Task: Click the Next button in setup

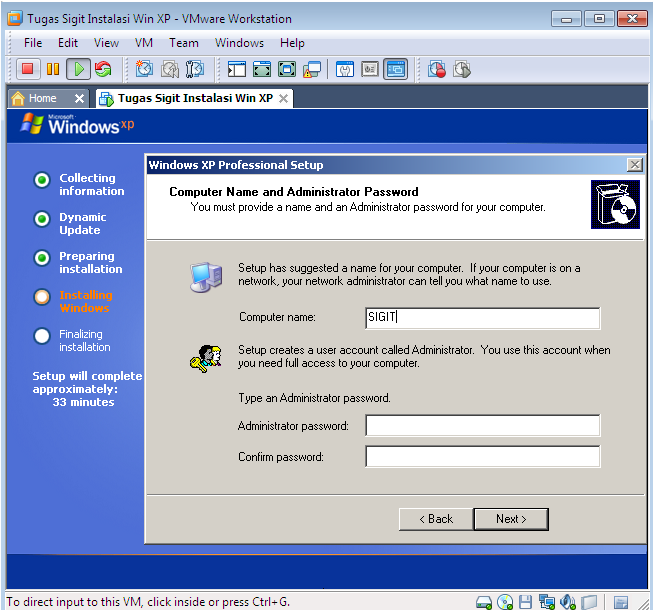Action: [x=511, y=519]
